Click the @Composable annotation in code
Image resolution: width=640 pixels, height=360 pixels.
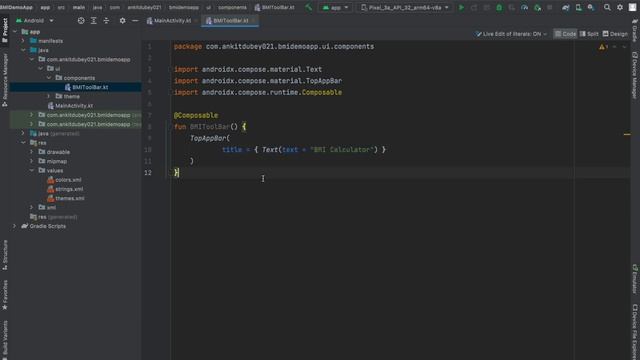click(x=196, y=116)
